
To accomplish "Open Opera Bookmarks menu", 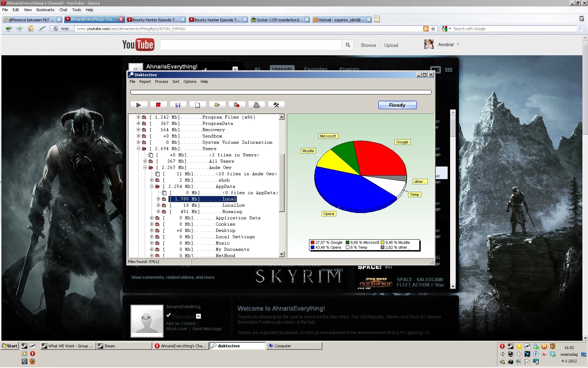I will (45, 10).
